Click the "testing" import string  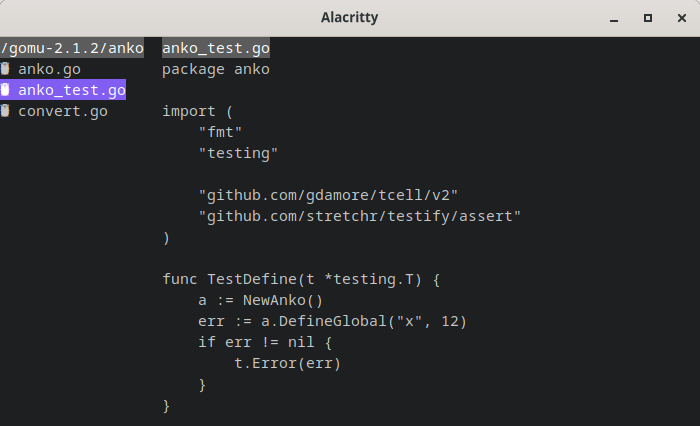click(x=238, y=153)
